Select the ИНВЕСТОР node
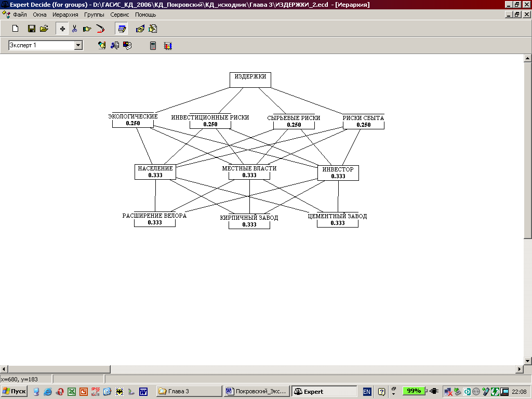 tap(338, 172)
